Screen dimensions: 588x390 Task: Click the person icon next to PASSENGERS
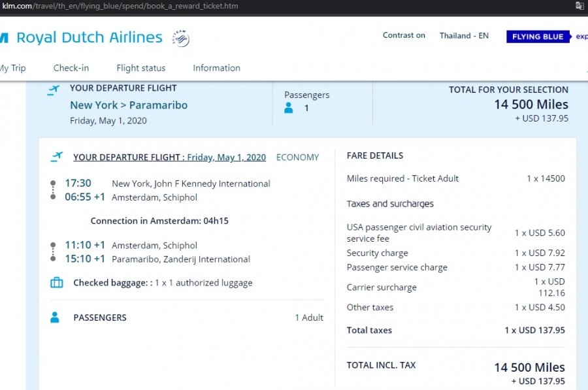pyautogui.click(x=56, y=317)
